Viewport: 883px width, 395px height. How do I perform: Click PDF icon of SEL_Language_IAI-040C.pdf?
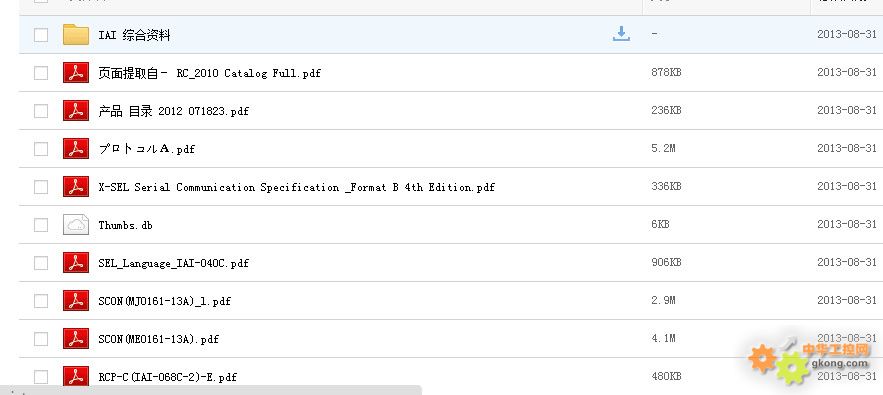pos(76,263)
